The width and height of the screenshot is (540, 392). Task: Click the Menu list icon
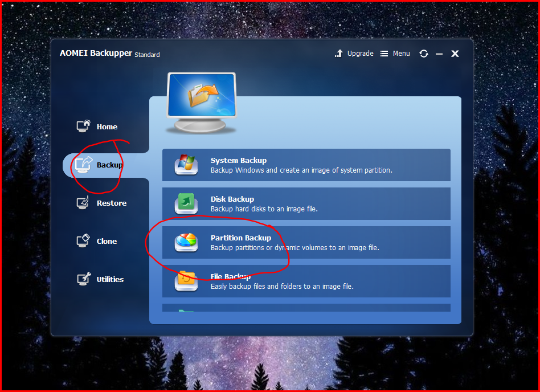(x=384, y=54)
